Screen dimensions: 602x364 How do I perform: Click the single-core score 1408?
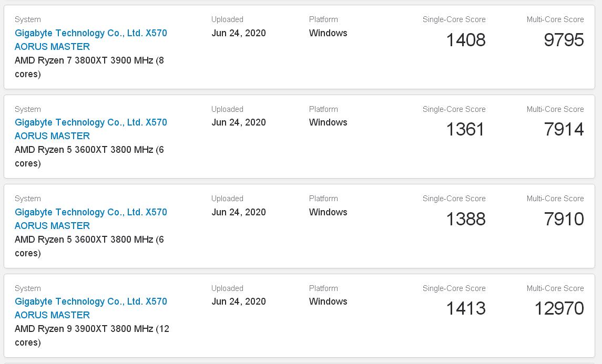(x=466, y=39)
